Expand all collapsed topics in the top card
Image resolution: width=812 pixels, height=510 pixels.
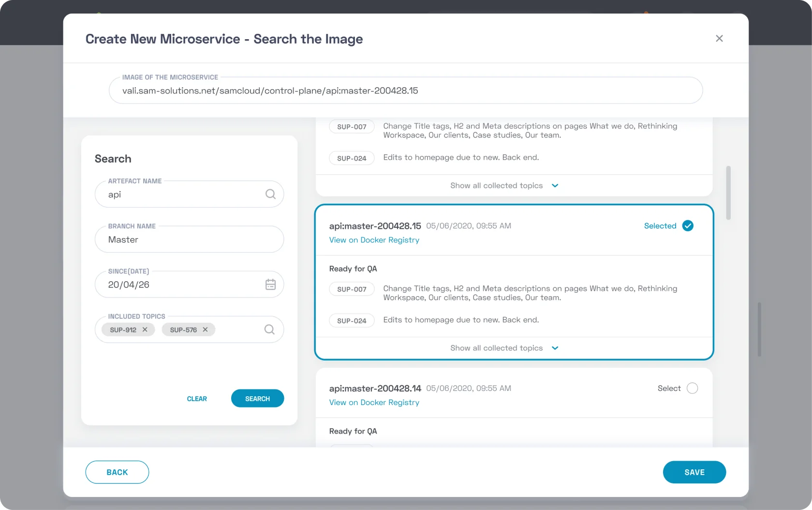(x=504, y=185)
